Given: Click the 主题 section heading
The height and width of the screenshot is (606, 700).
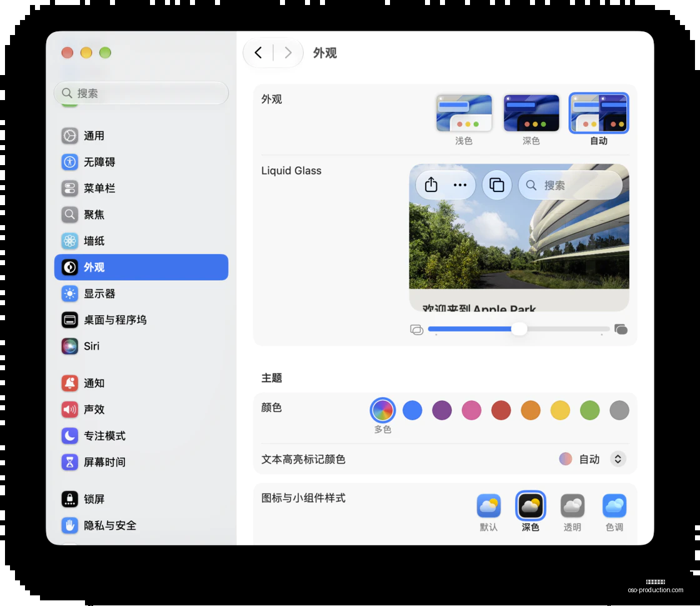Looking at the screenshot, I should 271,378.
